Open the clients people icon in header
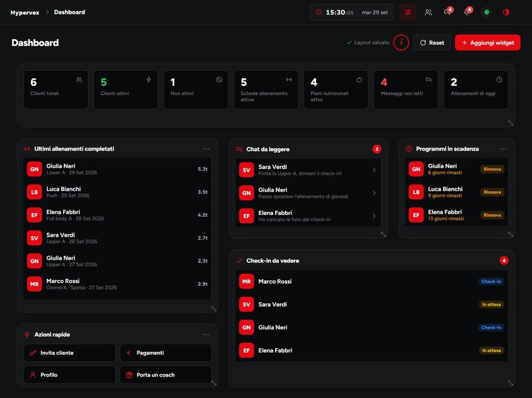This screenshot has width=532, height=398. 428,12
